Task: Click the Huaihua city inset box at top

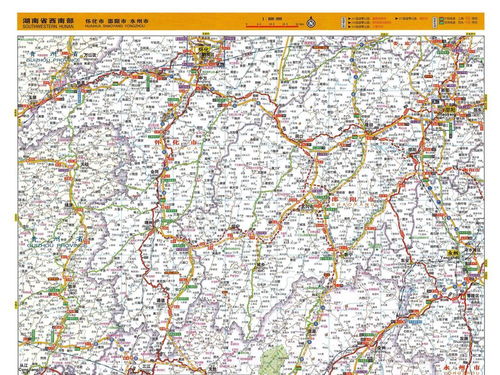Action: tap(206, 51)
